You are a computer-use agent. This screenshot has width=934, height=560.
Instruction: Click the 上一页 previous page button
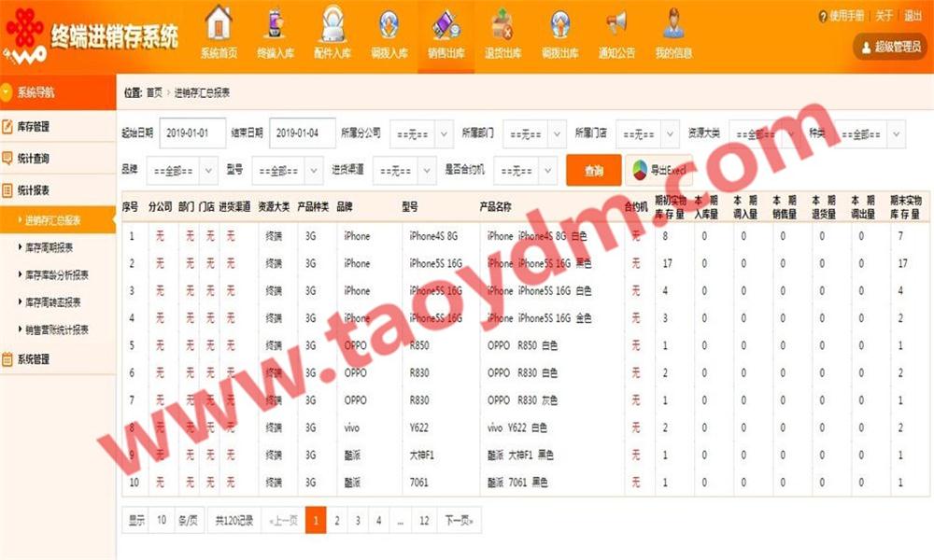tap(284, 521)
